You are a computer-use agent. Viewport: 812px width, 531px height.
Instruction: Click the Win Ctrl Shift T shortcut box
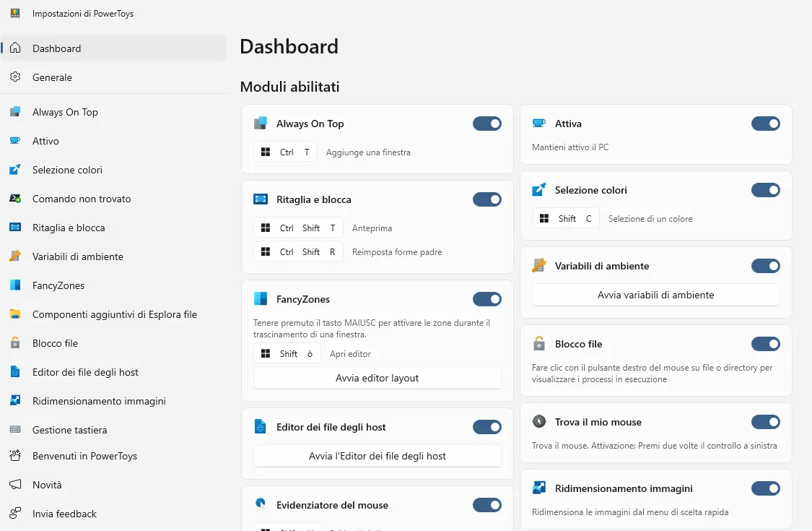(x=298, y=228)
